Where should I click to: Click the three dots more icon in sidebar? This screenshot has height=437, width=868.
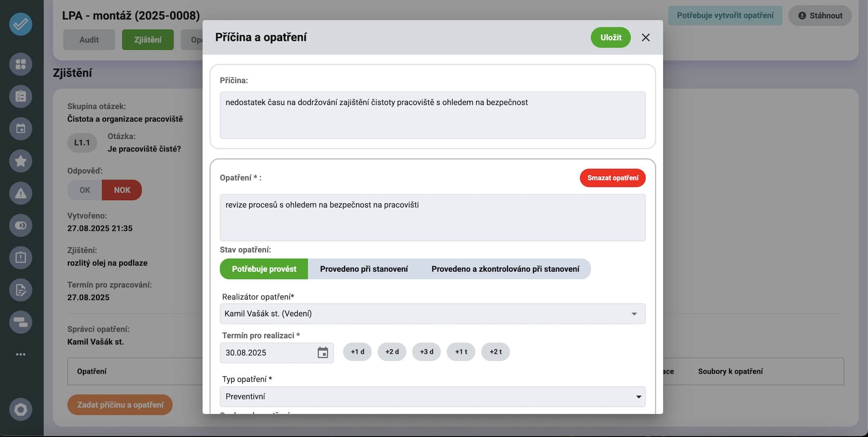pyautogui.click(x=20, y=355)
